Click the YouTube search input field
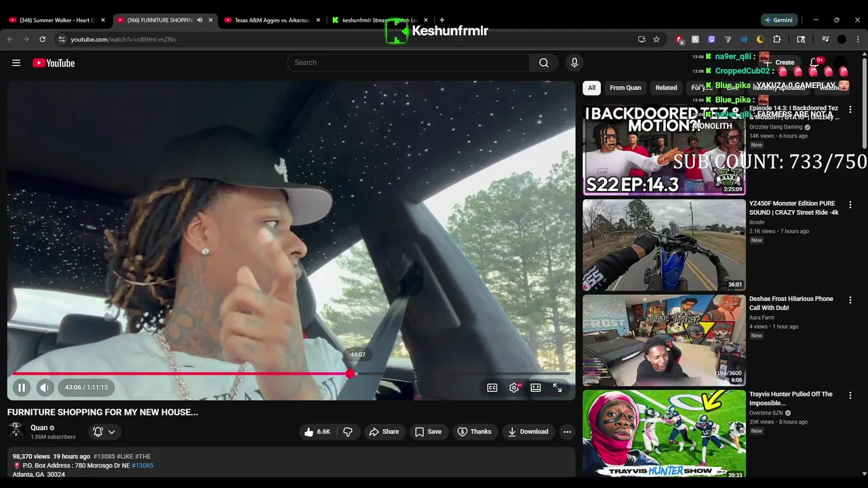This screenshot has height=488, width=868. click(x=408, y=63)
